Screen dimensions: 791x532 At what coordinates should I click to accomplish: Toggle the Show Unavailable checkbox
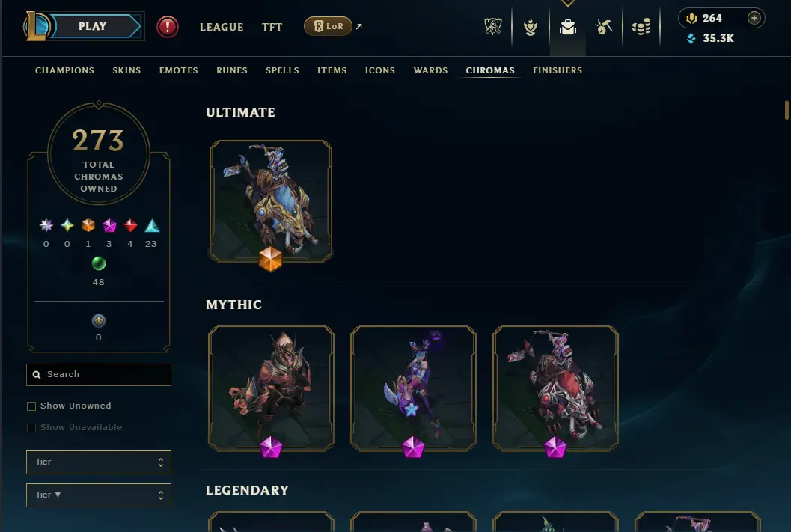coord(31,427)
